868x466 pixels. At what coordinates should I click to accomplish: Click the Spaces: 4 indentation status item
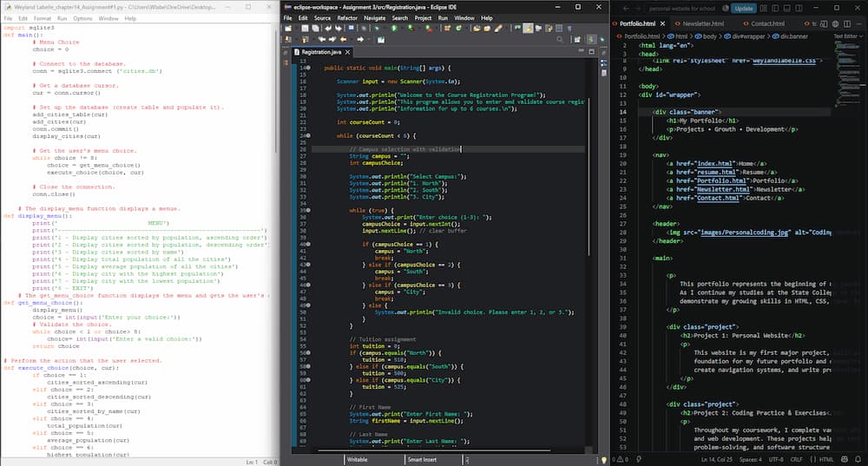click(x=751, y=459)
